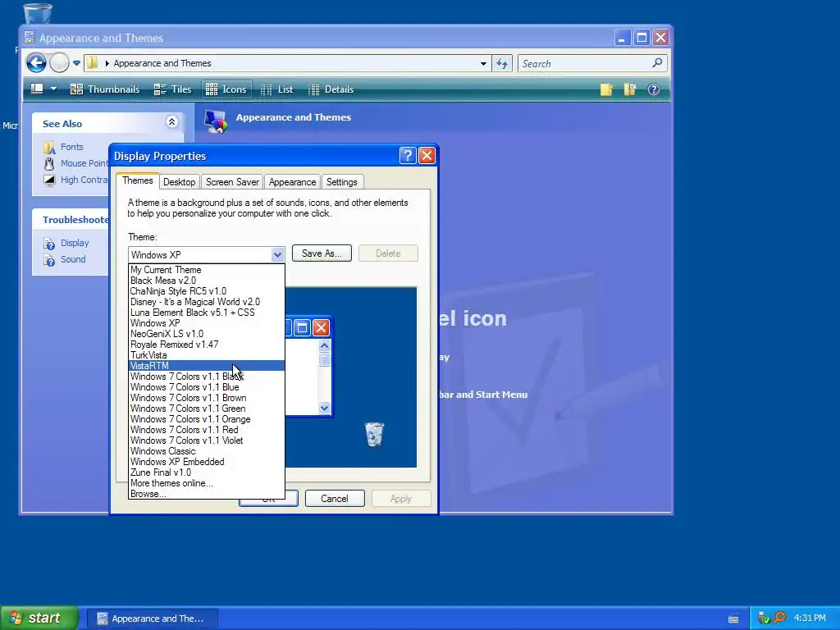Open the layout options dropdown arrow
This screenshot has width=840, height=630.
53,89
